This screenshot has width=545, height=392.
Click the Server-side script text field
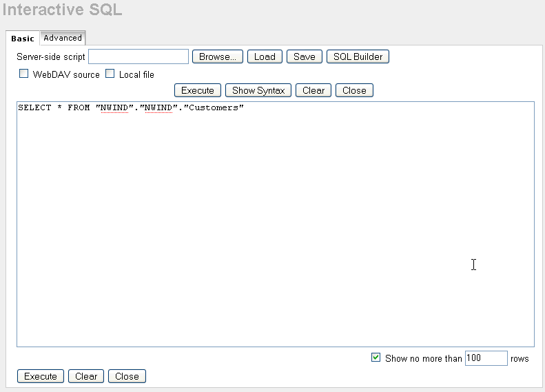coord(138,56)
